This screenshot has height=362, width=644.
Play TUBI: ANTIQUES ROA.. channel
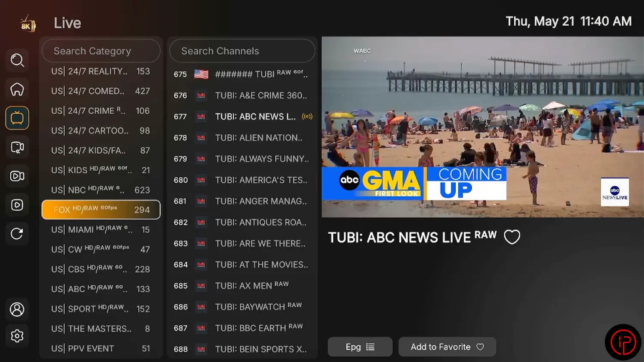[242, 223]
